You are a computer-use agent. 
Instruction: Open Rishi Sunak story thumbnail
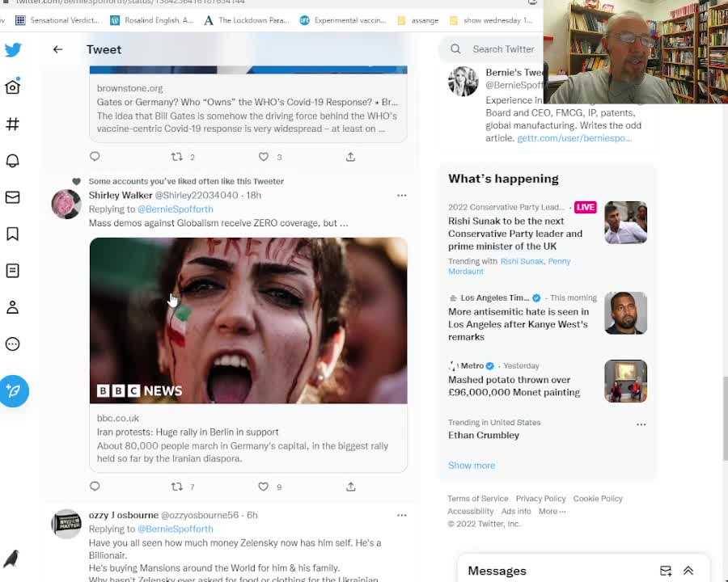pos(625,222)
